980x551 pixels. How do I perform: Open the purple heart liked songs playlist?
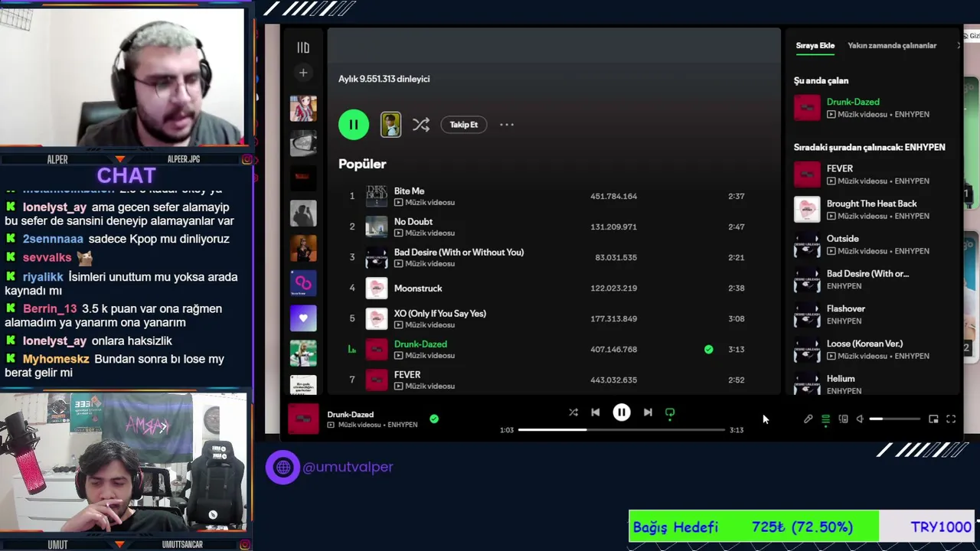coord(303,318)
